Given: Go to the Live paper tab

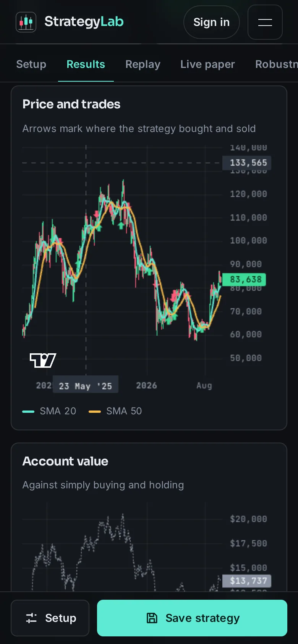Looking at the screenshot, I should [208, 64].
